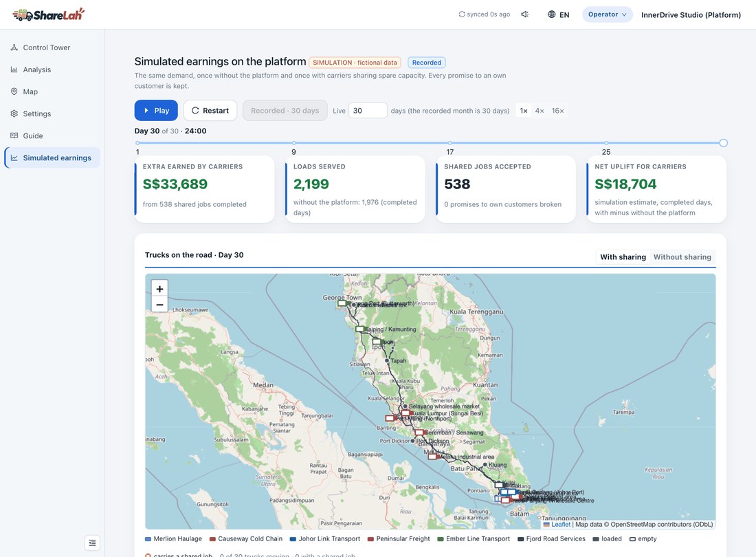Click the ShareLah logo
The width and height of the screenshot is (756, 557).
pyautogui.click(x=48, y=14)
